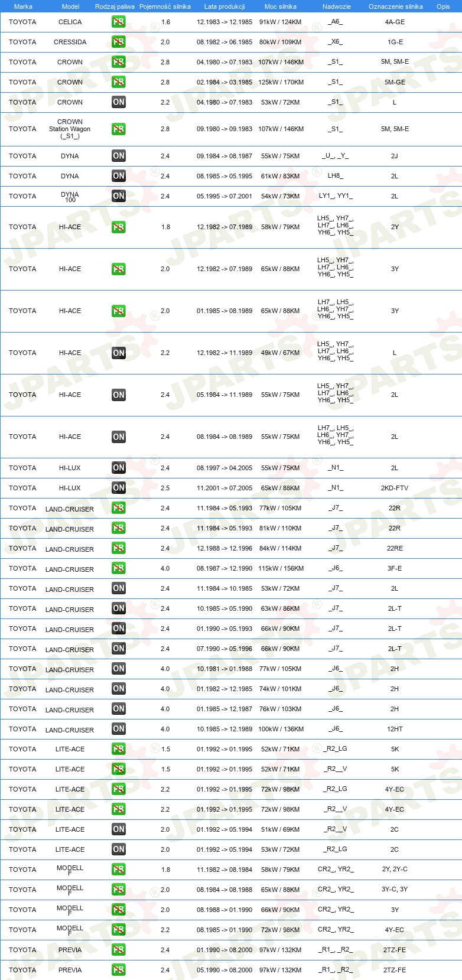Click the Oznaczenie silnika column header
The image size is (462, 980).
coord(396,6)
